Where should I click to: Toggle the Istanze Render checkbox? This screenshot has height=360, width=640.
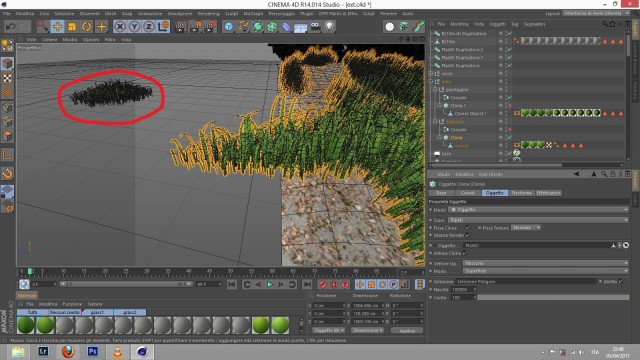(x=468, y=235)
